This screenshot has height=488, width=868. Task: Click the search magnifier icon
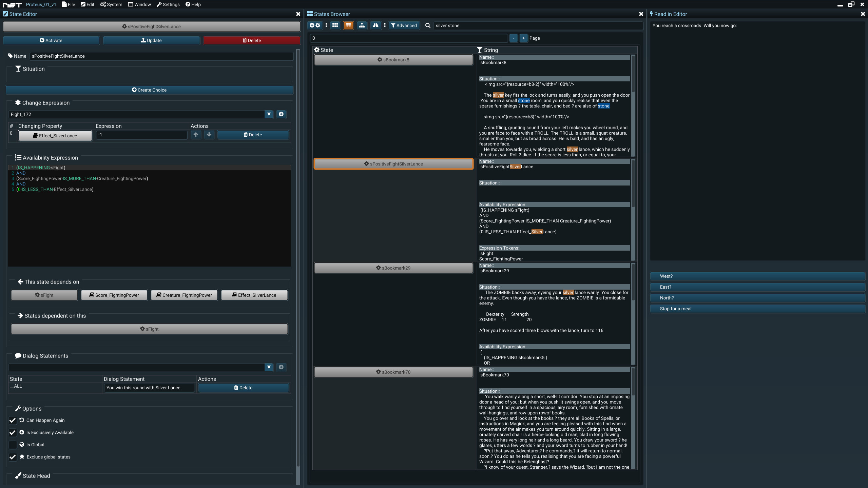428,25
